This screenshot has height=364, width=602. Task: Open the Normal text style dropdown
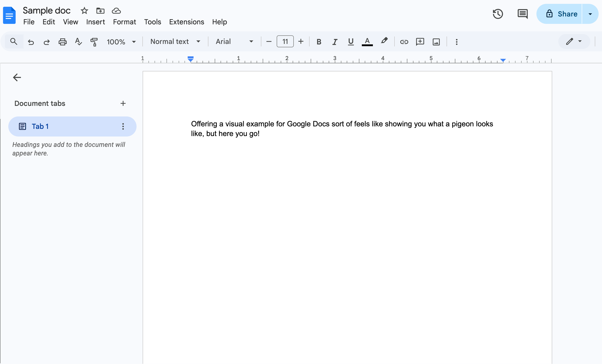pyautogui.click(x=175, y=42)
